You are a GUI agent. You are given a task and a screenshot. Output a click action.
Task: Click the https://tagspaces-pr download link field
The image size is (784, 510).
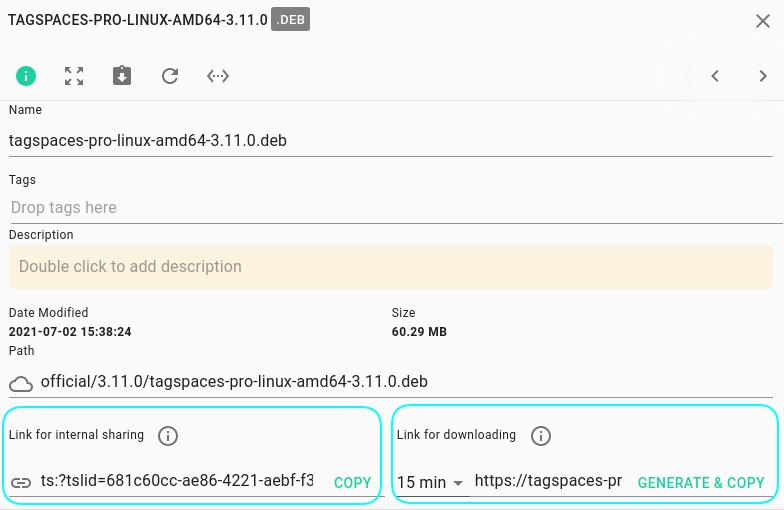tap(548, 480)
